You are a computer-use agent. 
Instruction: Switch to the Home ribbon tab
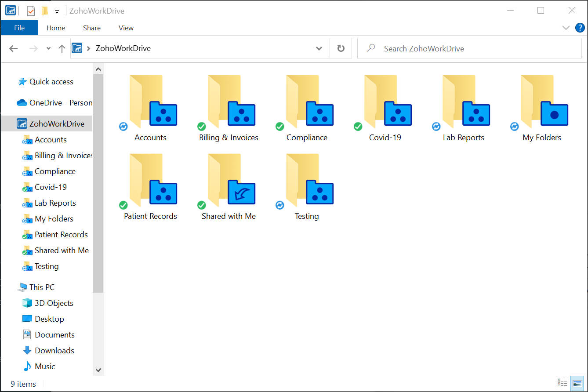(x=56, y=28)
